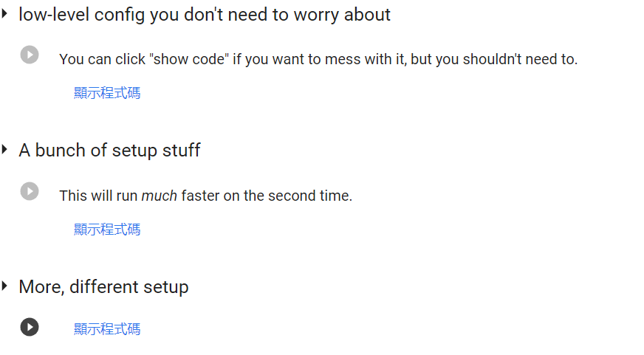Select the 'More, different setup' heading text
The height and width of the screenshot is (355, 644).
click(x=103, y=287)
